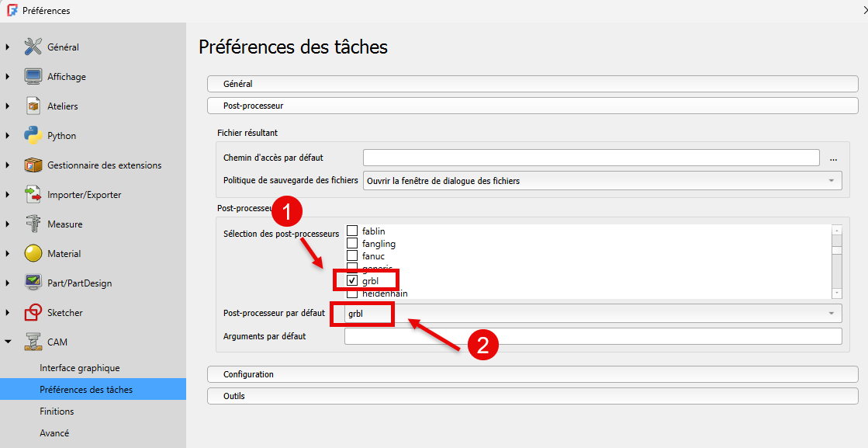This screenshot has height=448, width=868.
Task: Check the fanuc post-processor checkbox
Action: coord(352,255)
